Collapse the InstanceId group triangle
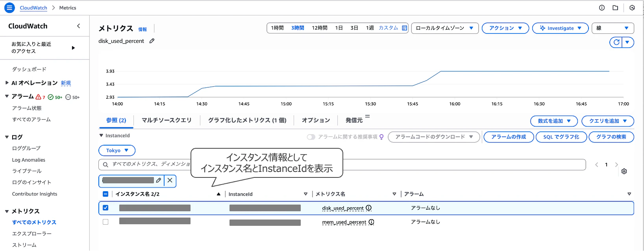The height and width of the screenshot is (251, 644). click(x=101, y=135)
